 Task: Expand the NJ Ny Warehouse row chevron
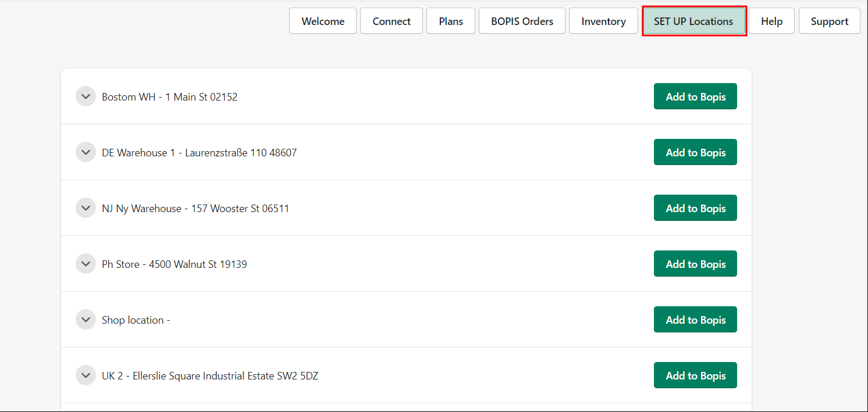pos(86,208)
